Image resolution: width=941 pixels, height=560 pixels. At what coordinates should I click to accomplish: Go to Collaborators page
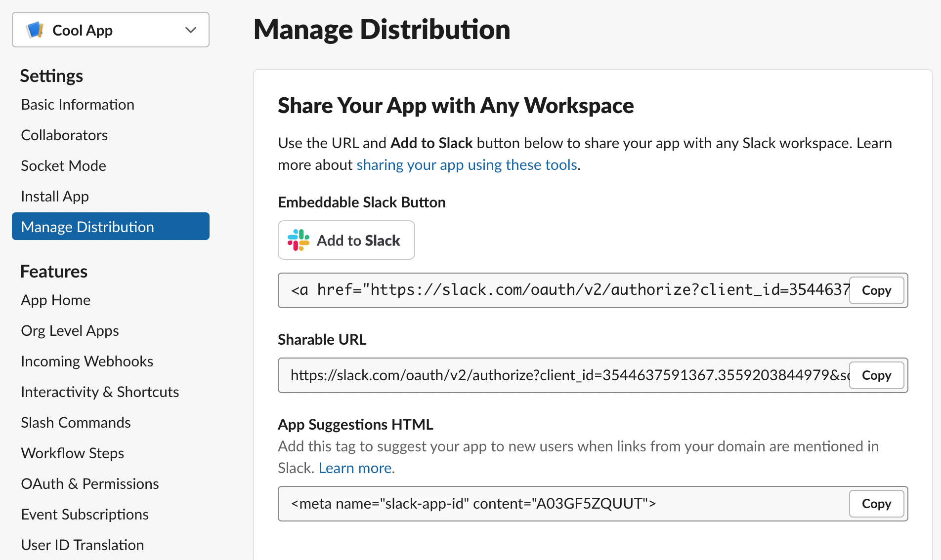(64, 135)
